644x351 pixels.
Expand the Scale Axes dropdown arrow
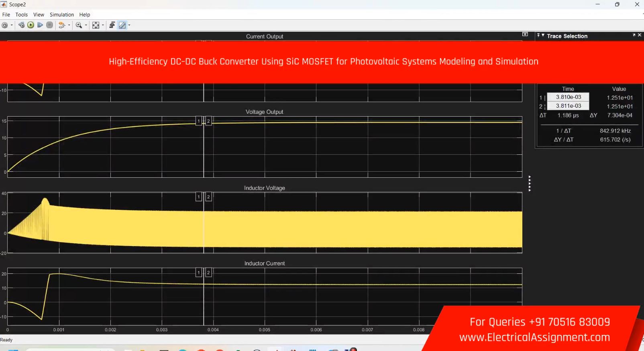click(x=103, y=25)
